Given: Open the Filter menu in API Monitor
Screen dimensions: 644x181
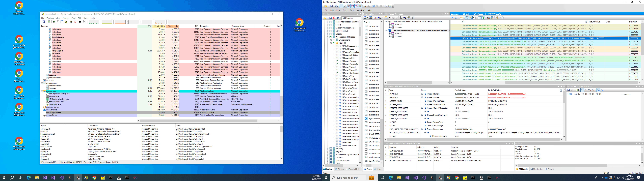Looking at the screenshot, I should [x=345, y=10].
